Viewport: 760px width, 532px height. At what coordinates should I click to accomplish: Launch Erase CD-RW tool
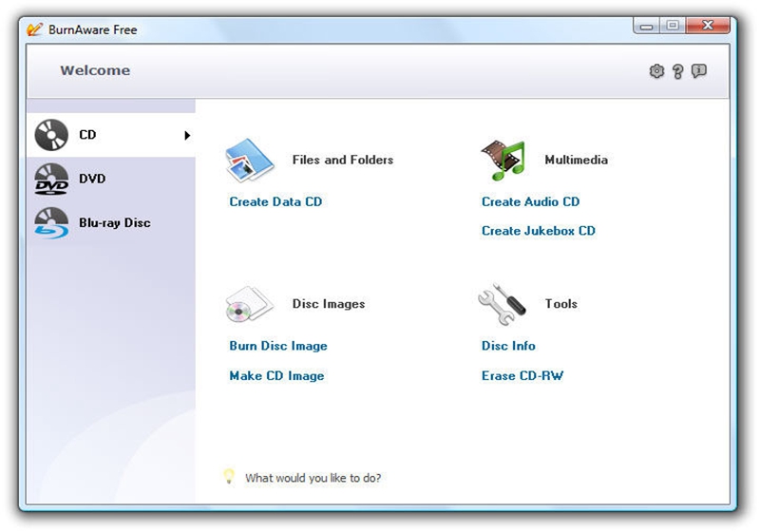[522, 376]
